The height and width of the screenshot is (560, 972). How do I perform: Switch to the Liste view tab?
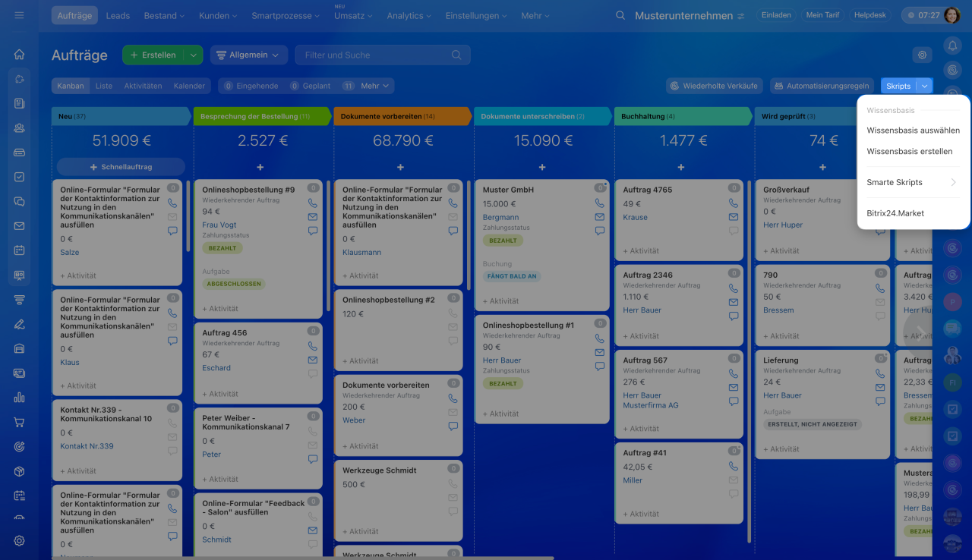point(104,86)
